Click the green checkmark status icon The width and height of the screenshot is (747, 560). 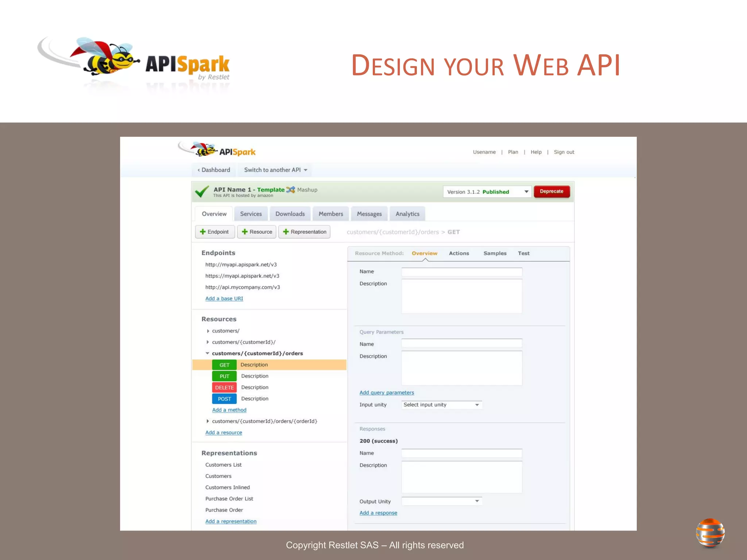coord(202,191)
